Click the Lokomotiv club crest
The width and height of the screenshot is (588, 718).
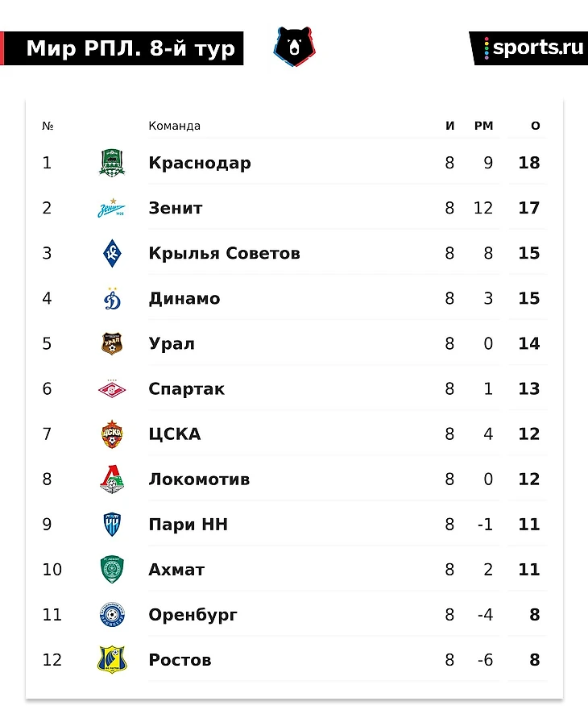coord(112,479)
